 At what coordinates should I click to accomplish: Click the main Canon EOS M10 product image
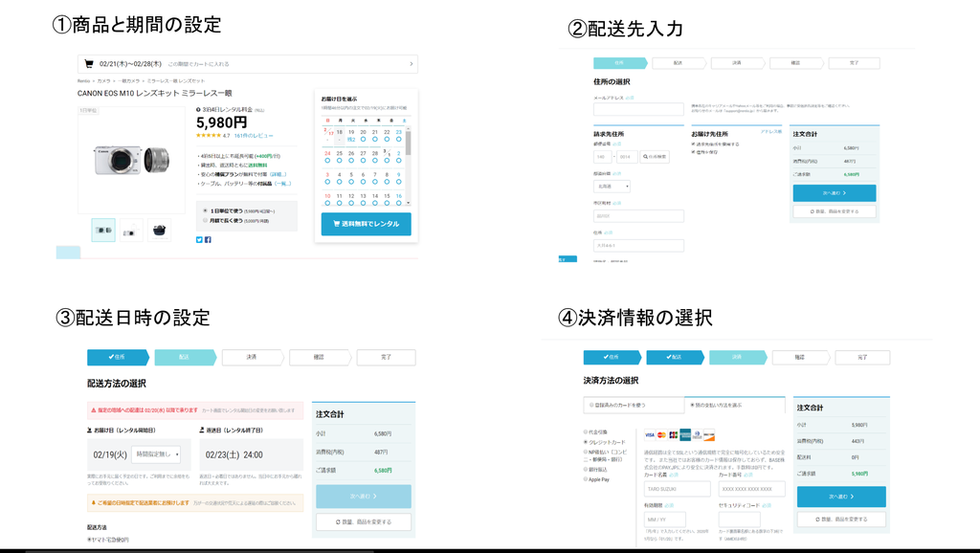[131, 161]
